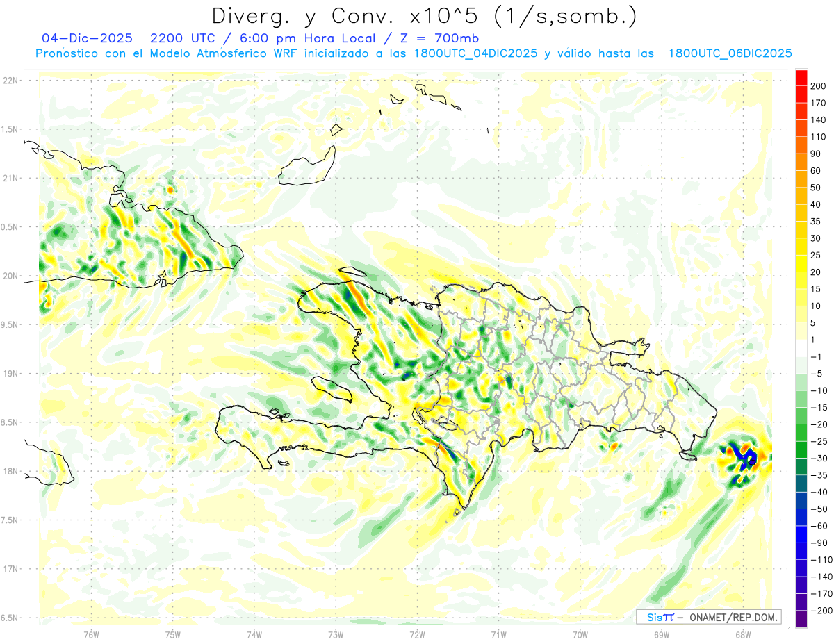
Task: Click the '72W' longitude label
Action: [417, 634]
